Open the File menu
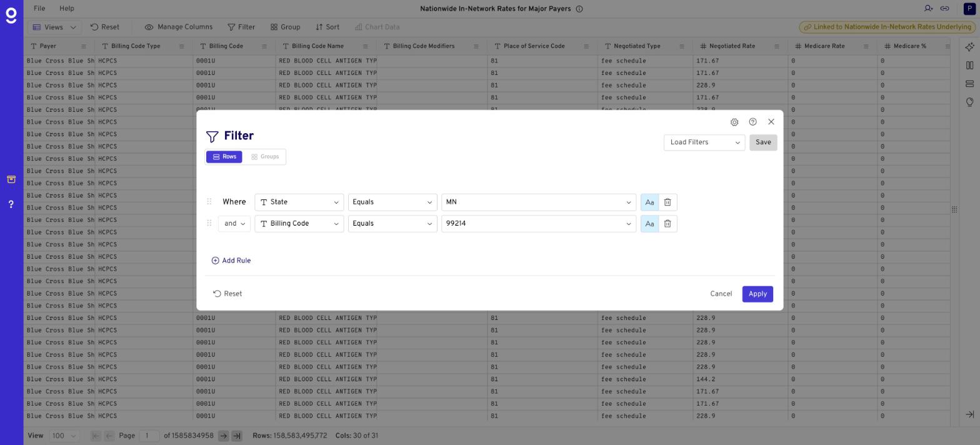980x445 pixels. click(x=39, y=9)
